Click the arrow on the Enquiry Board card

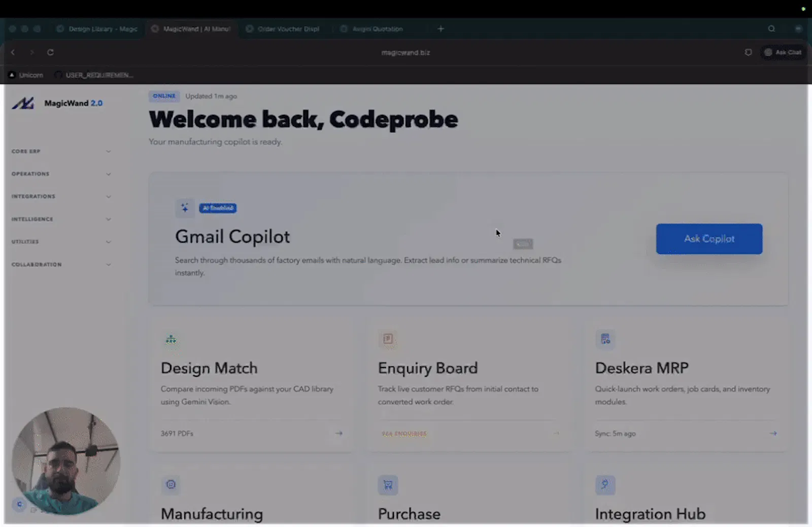point(556,433)
